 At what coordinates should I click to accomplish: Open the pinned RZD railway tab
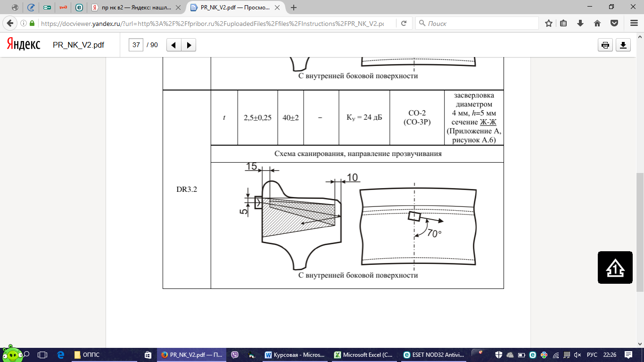tap(63, 8)
